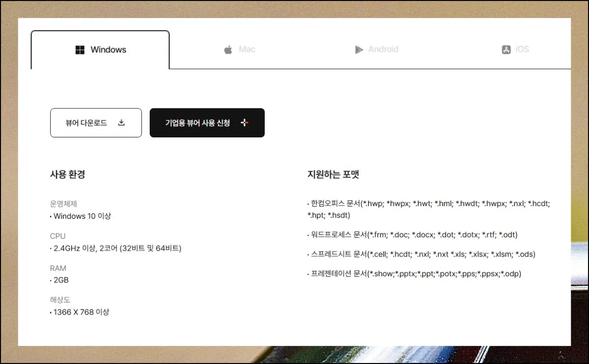The height and width of the screenshot is (364, 589).
Task: Click the download arrow icon
Action: pyautogui.click(x=122, y=123)
